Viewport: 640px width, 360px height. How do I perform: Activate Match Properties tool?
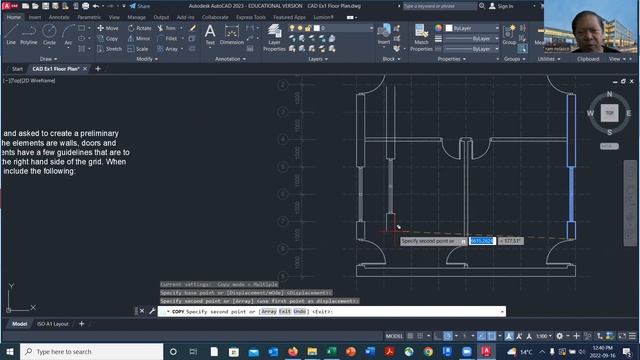pos(421,38)
